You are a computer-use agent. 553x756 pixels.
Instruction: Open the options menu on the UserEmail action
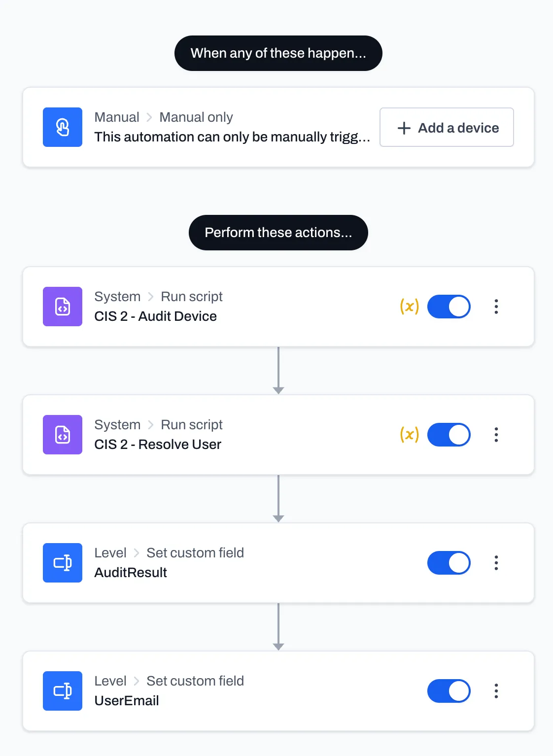pos(496,691)
